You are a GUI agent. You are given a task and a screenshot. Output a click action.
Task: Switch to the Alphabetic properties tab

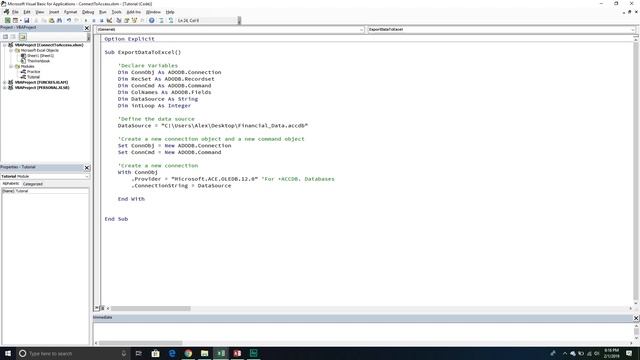tap(11, 184)
